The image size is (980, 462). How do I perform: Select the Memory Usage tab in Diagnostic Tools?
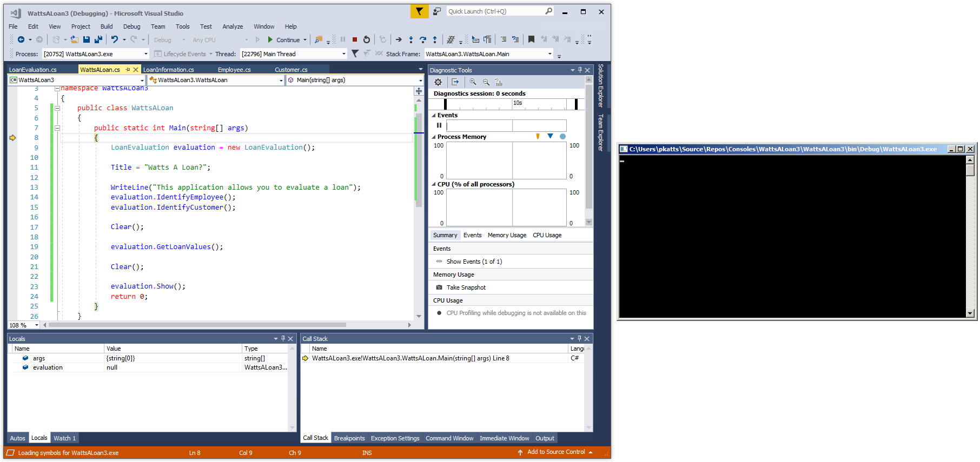pos(507,235)
